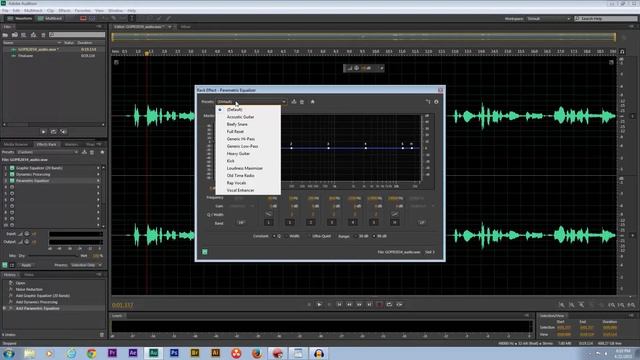Screen dimensions: 640x360
Task: Choose the Beefy Snare preset
Action: [237, 124]
